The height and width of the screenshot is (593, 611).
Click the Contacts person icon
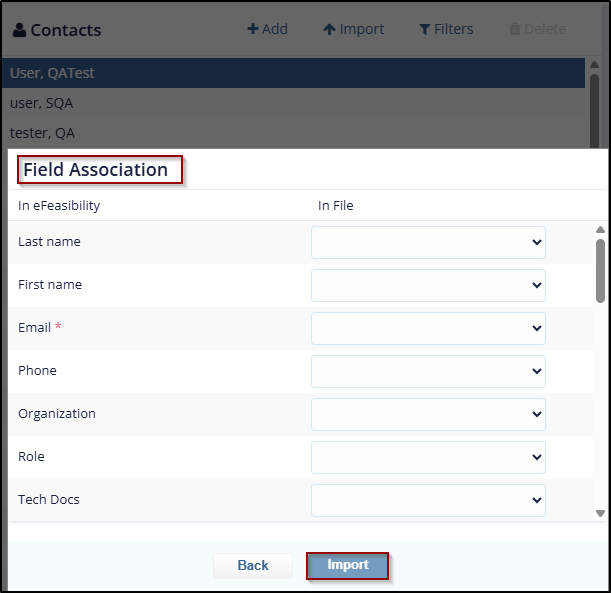(x=19, y=30)
